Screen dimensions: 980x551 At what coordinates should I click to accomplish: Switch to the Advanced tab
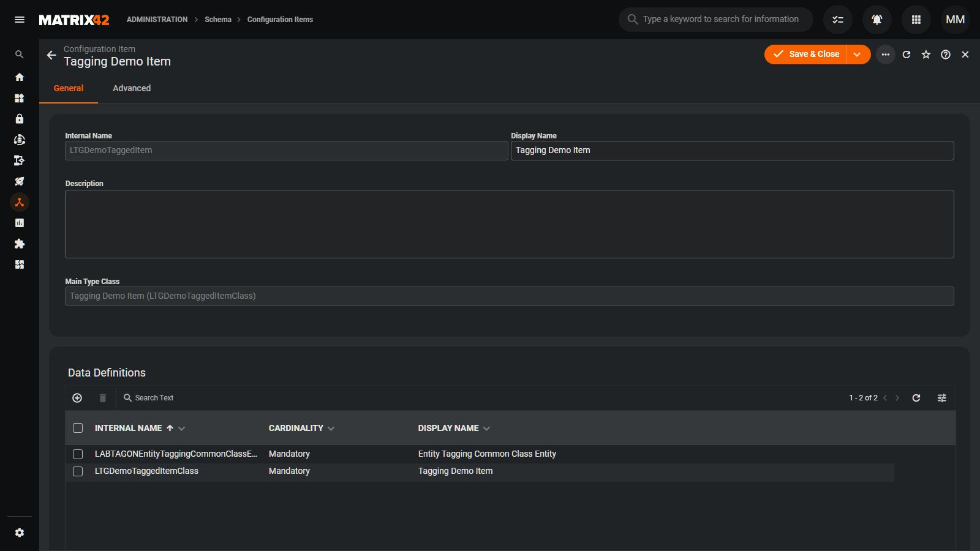[x=132, y=88]
